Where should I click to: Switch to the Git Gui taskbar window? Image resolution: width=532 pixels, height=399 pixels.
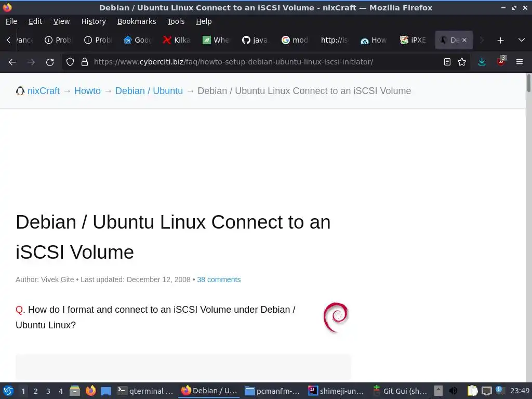[x=401, y=391]
